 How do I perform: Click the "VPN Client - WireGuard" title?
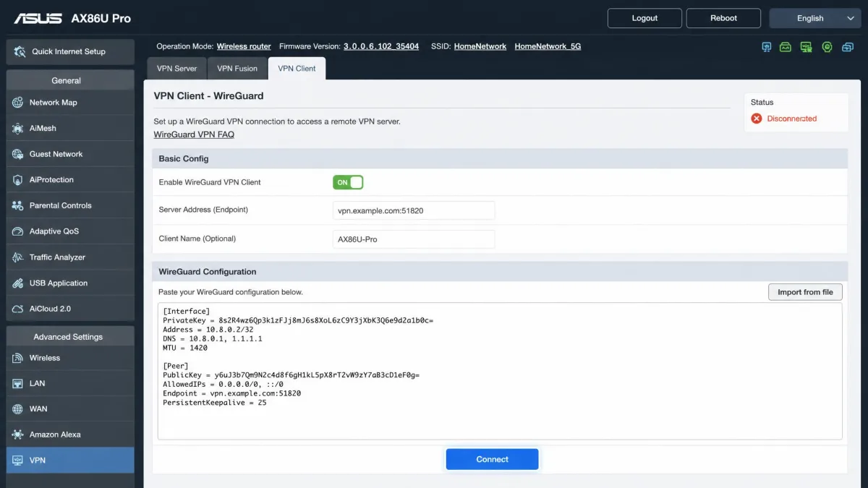click(x=208, y=95)
